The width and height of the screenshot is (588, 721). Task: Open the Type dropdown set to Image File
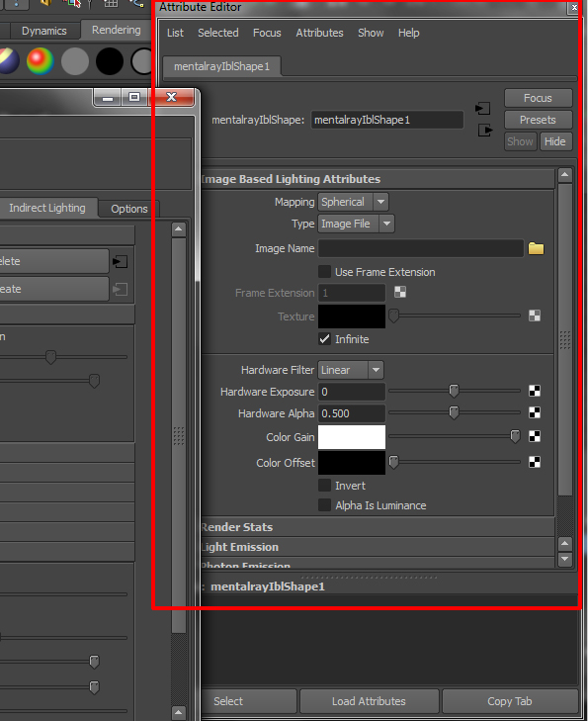[x=356, y=224]
